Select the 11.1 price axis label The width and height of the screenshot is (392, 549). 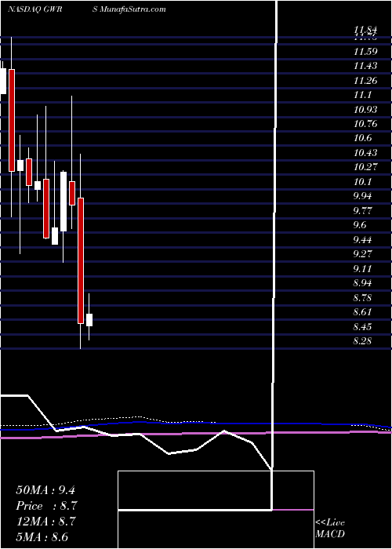(363, 95)
